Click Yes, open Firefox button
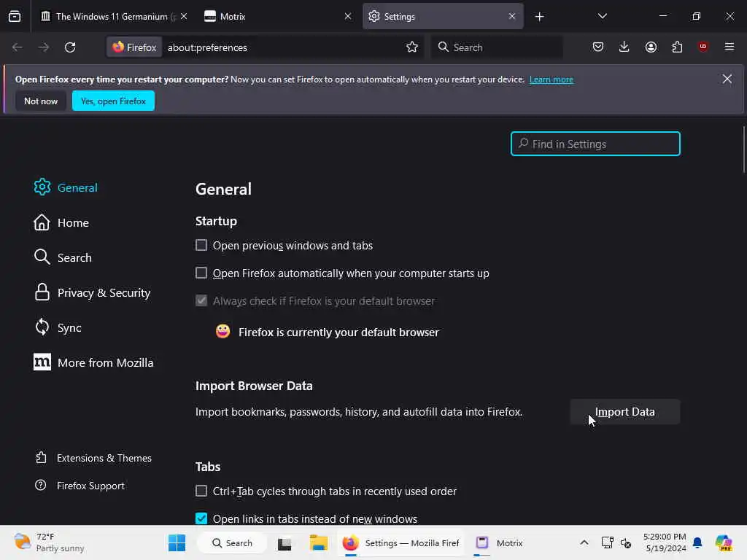The width and height of the screenshot is (747, 560). pos(113,101)
